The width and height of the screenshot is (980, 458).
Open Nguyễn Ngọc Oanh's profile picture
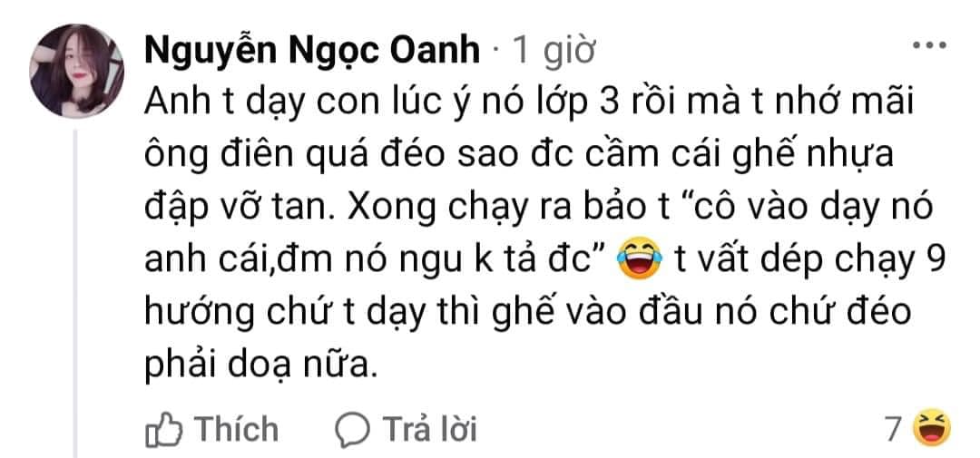pyautogui.click(x=77, y=72)
